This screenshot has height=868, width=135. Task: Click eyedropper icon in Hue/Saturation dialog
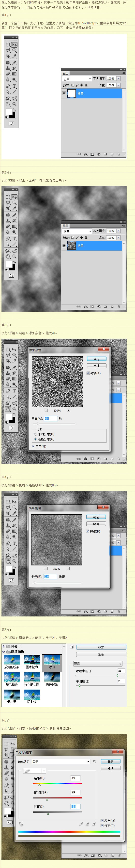point(81,824)
